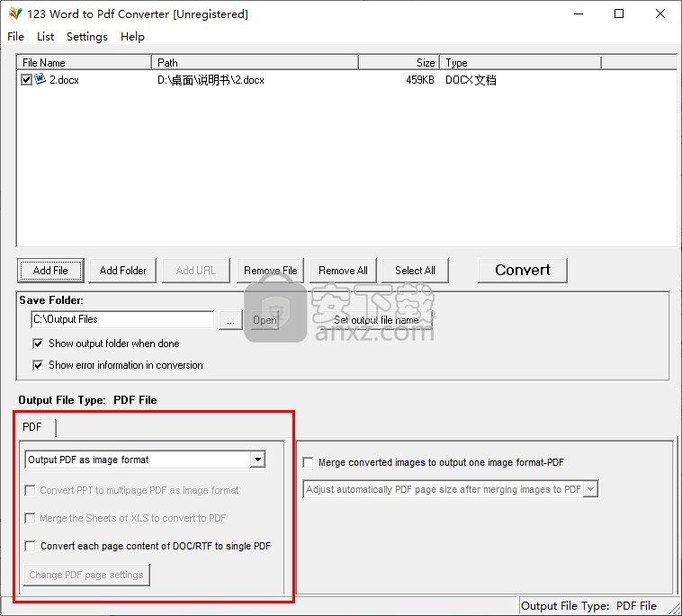Sort list by Size column header
Screen dimensions: 682x616
[399, 63]
